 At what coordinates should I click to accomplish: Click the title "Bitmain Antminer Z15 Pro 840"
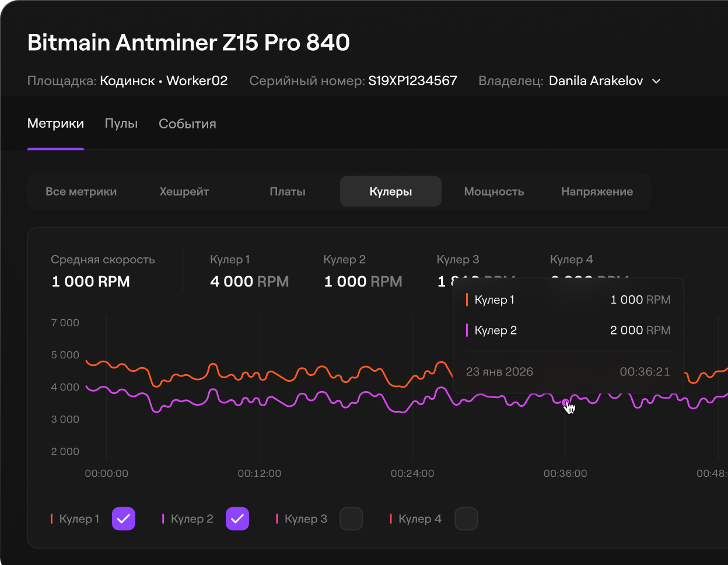pyautogui.click(x=188, y=43)
